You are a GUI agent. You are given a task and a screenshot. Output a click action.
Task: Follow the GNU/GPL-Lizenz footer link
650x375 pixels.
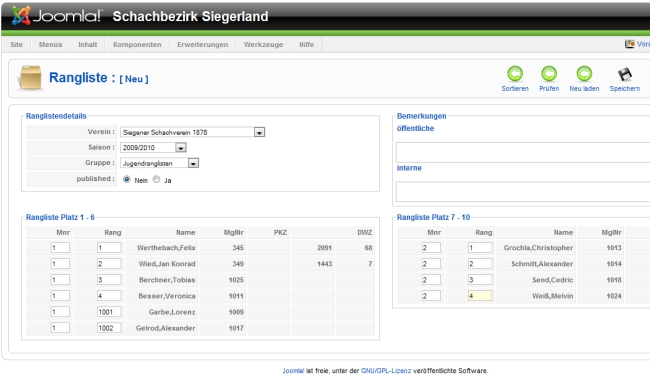(386, 371)
